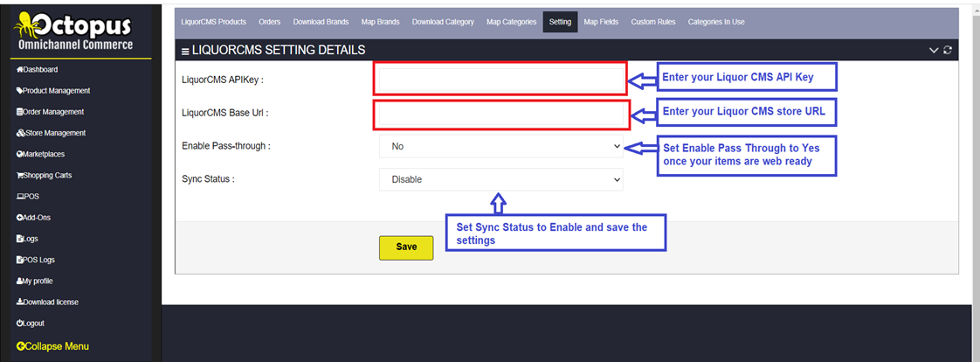Select the Setting tab
This screenshot has height=362, width=980.
(560, 22)
